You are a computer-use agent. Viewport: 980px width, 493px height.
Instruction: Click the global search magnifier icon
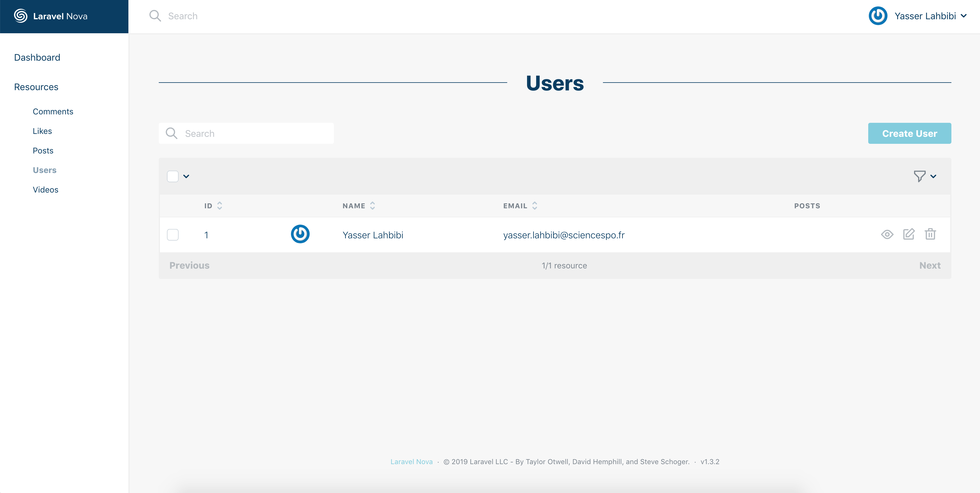point(155,16)
